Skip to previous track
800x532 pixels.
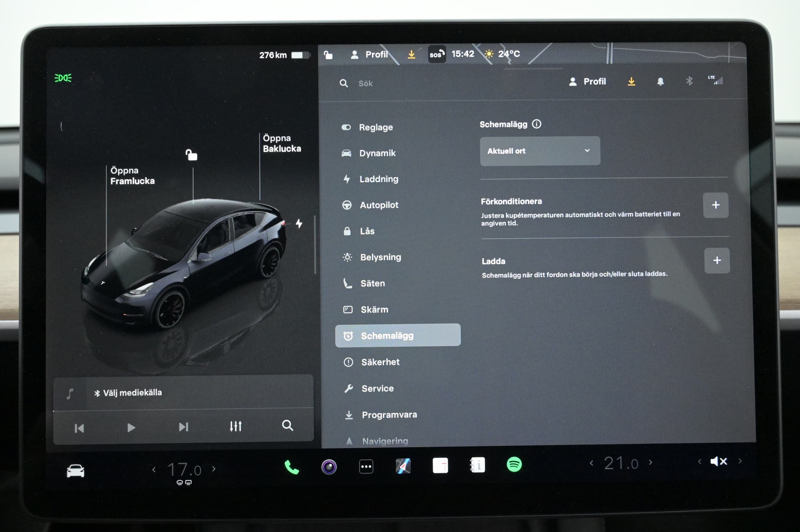point(79,428)
